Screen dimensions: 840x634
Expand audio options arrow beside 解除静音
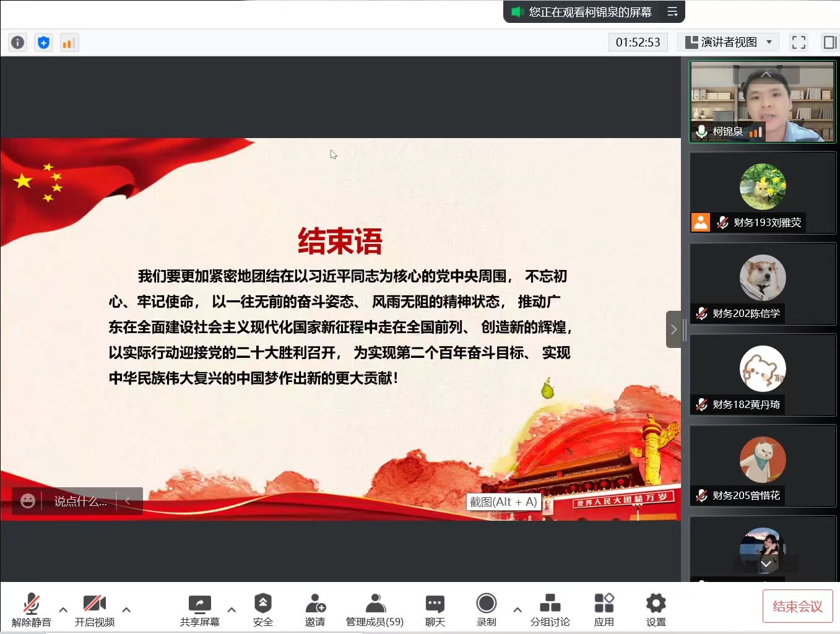(63, 610)
